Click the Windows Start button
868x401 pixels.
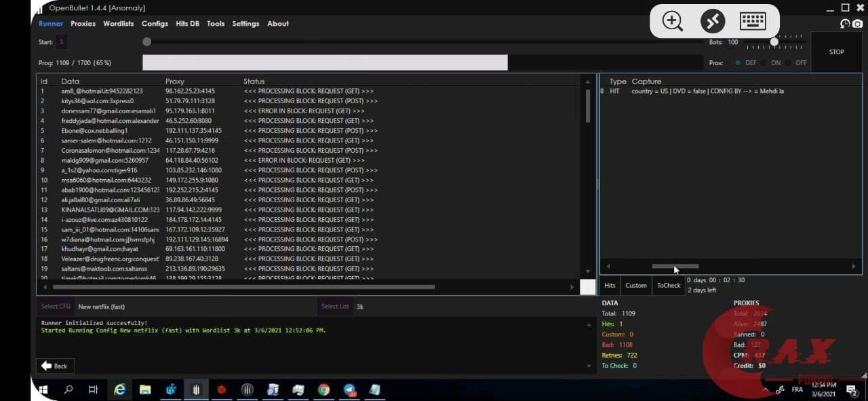click(x=43, y=389)
